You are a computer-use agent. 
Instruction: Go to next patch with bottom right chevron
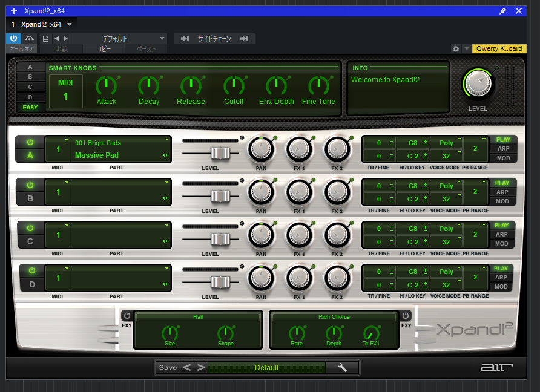click(201, 368)
